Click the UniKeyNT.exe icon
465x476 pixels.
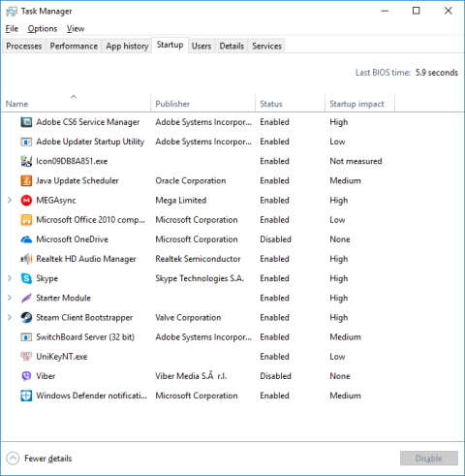(x=26, y=357)
